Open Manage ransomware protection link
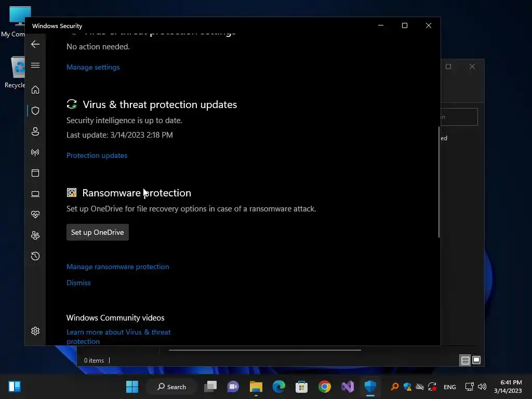 pyautogui.click(x=118, y=267)
